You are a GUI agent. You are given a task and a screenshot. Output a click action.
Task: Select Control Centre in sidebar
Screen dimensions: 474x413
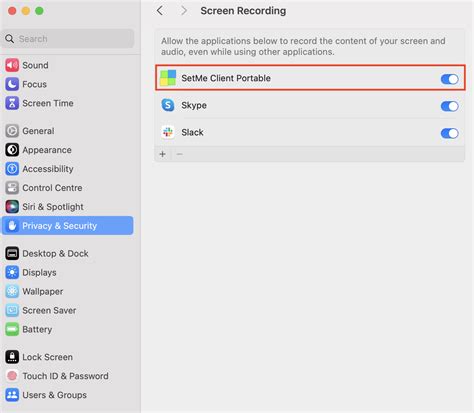click(x=68, y=188)
